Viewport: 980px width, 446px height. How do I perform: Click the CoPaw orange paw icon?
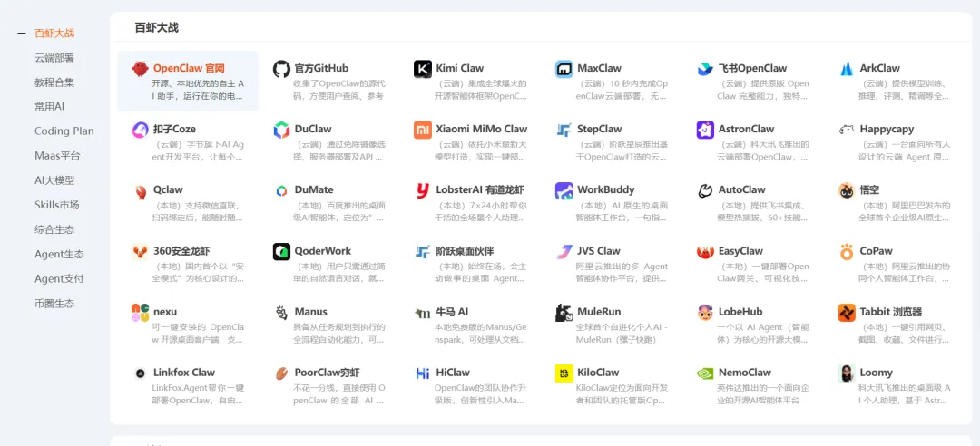[x=847, y=252]
